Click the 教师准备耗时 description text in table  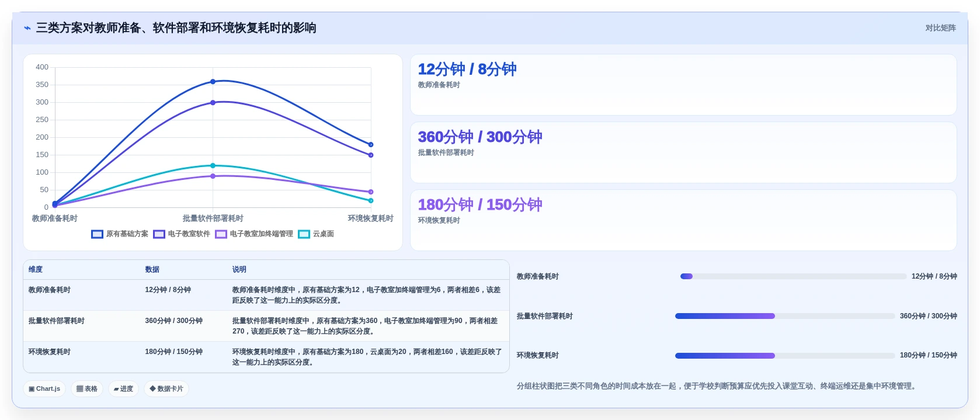(x=366, y=295)
